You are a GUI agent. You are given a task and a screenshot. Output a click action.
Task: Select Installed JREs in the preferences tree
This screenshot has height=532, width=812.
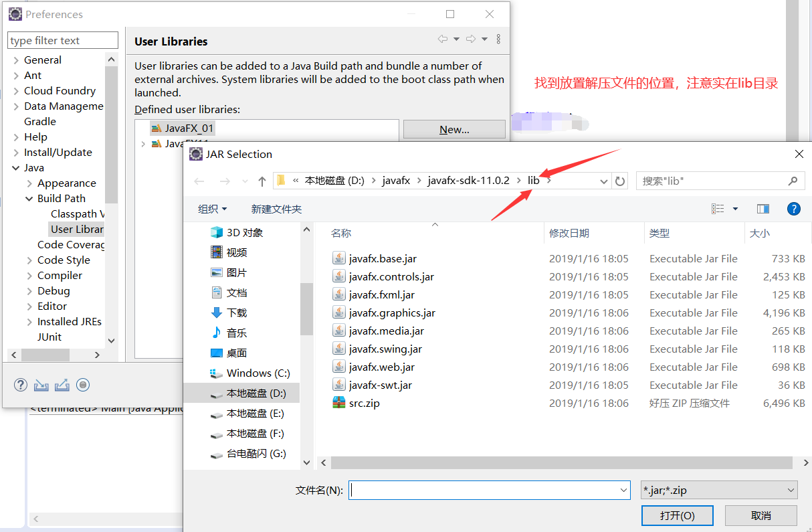(x=69, y=321)
